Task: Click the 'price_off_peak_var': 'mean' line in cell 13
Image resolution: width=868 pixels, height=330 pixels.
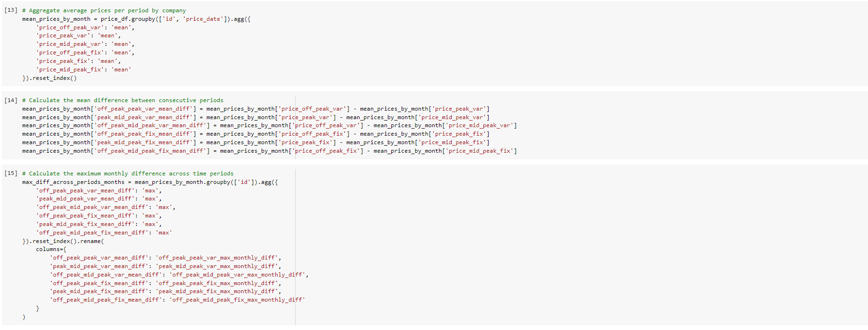Action: (x=85, y=27)
